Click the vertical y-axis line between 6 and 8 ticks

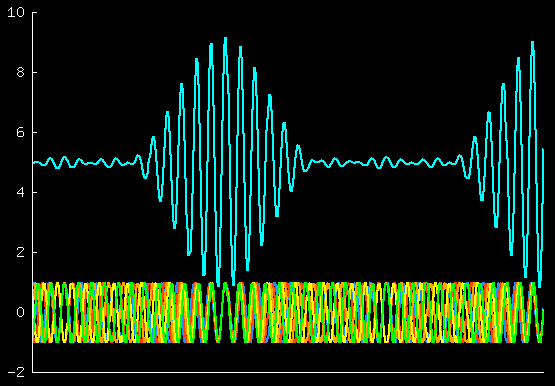(33, 103)
